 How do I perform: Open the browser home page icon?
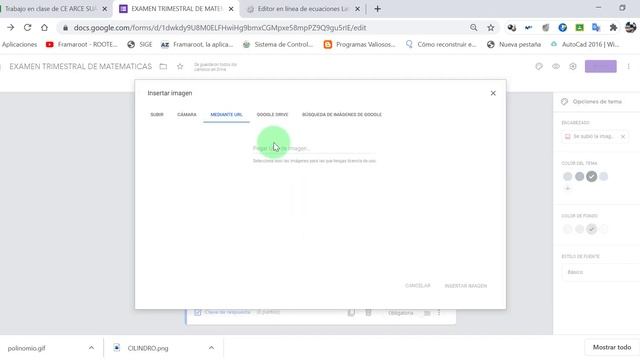[x=44, y=27]
